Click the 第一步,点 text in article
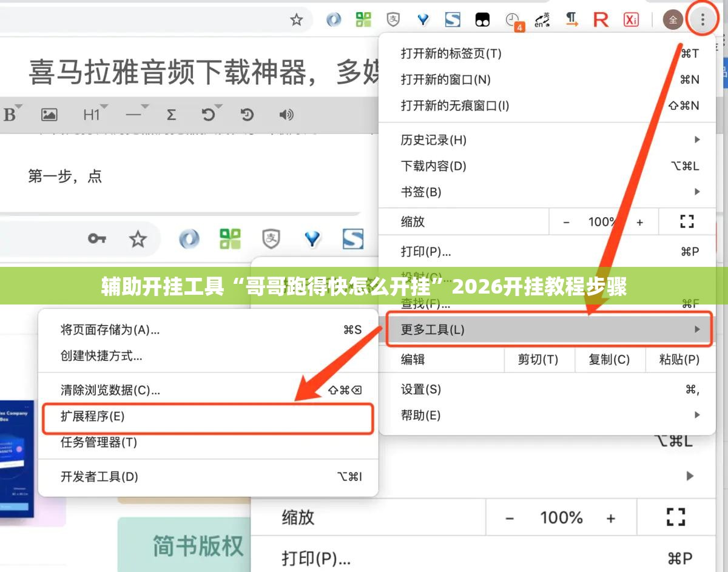This screenshot has height=572, width=728. (x=65, y=177)
